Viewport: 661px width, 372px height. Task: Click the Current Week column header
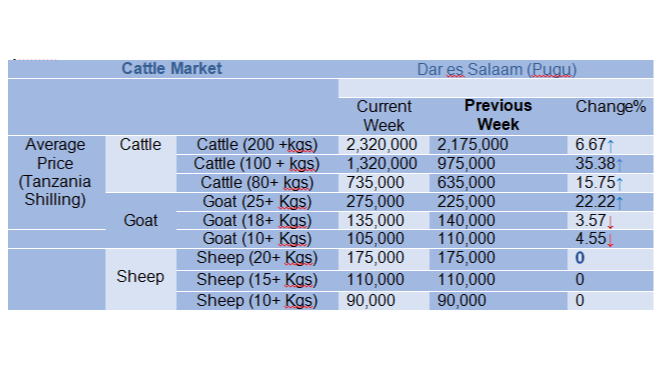coord(384,116)
